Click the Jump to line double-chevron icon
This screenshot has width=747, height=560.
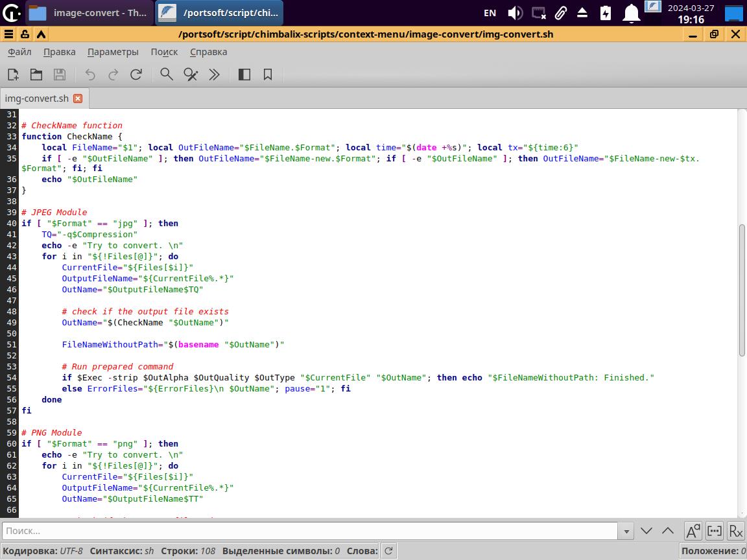(214, 75)
